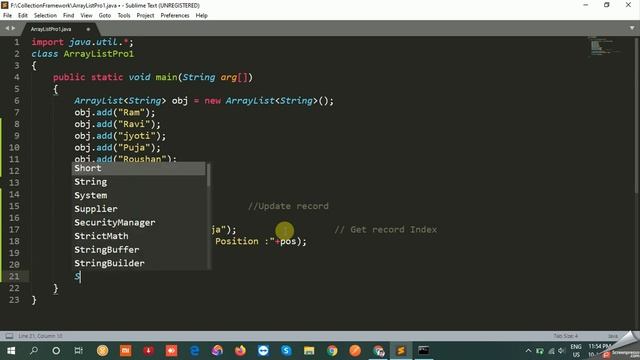This screenshot has height=360, width=640.
Task: Open Windows taskbar search
Action: point(34,351)
